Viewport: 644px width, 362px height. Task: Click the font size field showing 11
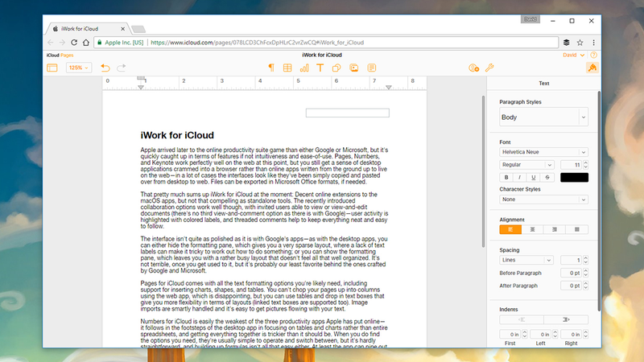pyautogui.click(x=572, y=165)
